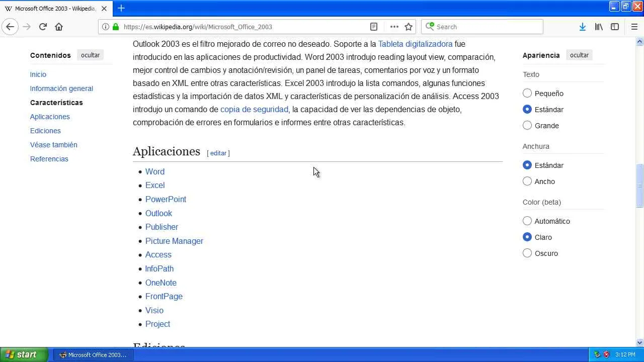Click the vertical page scrollbar thumb
Viewport: 644px width, 362px height.
tap(640, 185)
